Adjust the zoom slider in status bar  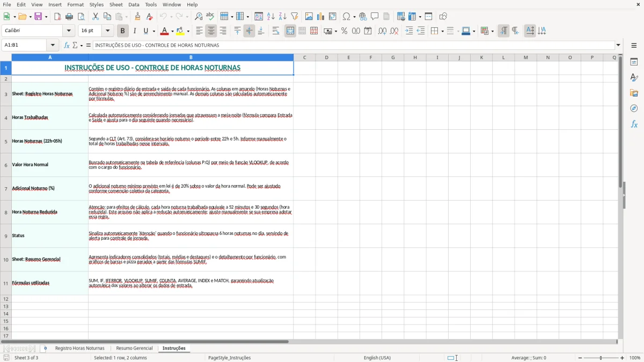pyautogui.click(x=601, y=358)
